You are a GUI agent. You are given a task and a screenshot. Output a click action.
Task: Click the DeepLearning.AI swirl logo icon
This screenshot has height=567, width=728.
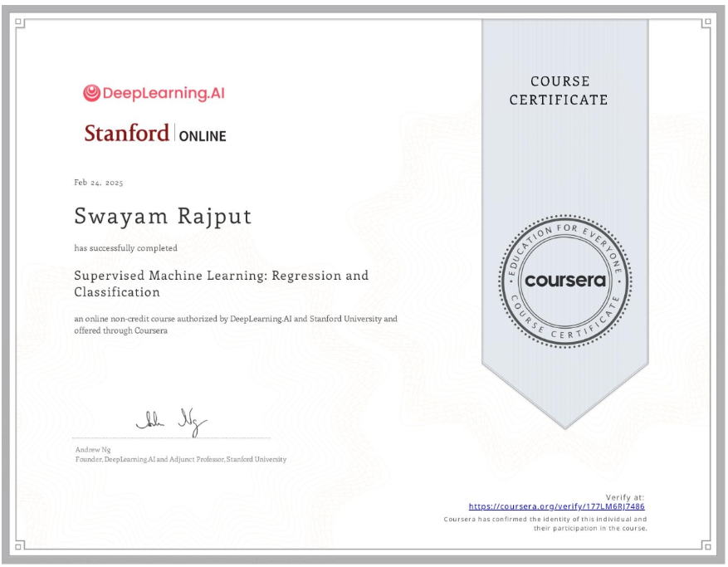(x=92, y=93)
